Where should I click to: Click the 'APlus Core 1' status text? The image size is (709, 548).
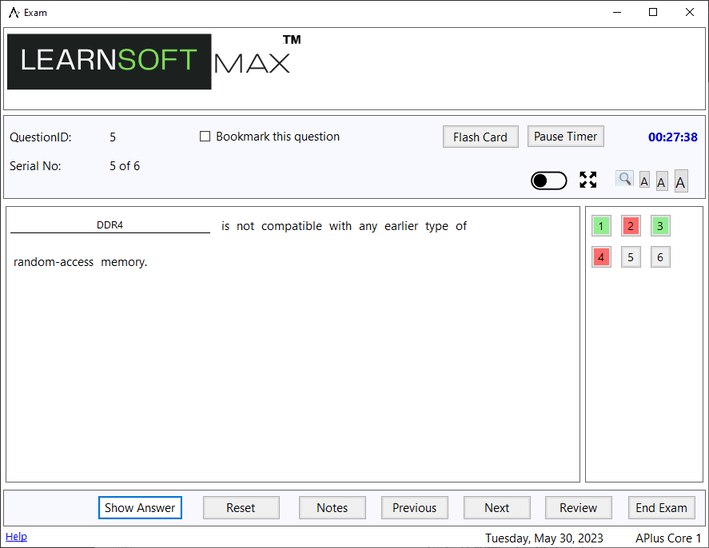tap(668, 538)
